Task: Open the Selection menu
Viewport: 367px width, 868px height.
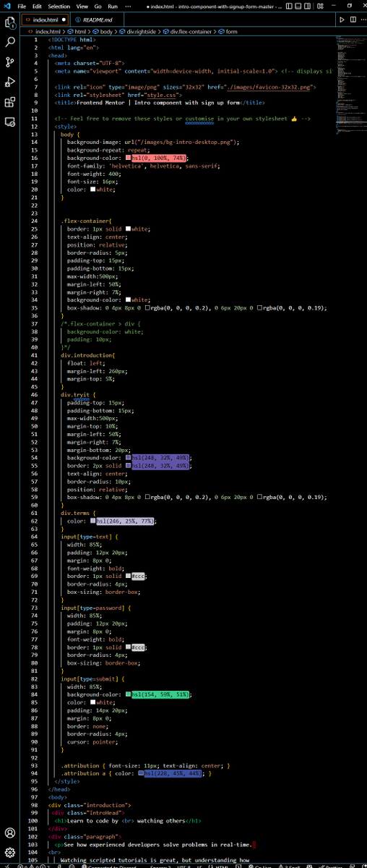Action: (x=59, y=6)
